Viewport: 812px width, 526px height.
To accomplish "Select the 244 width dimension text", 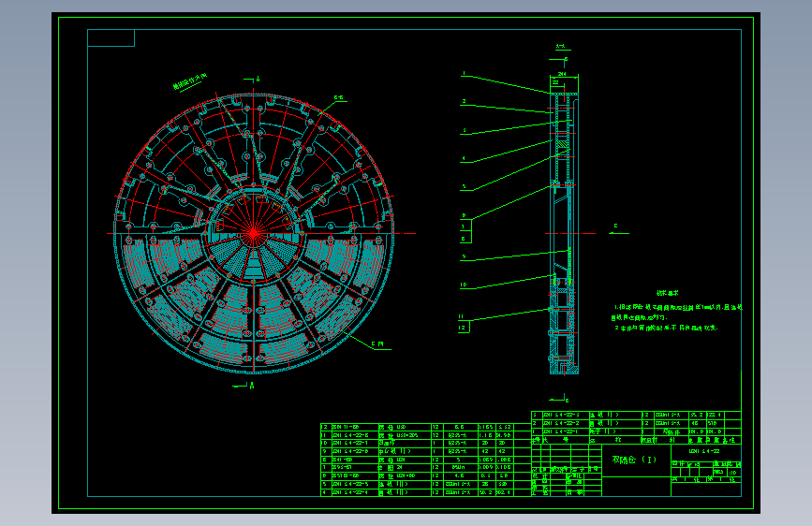I will click(562, 75).
